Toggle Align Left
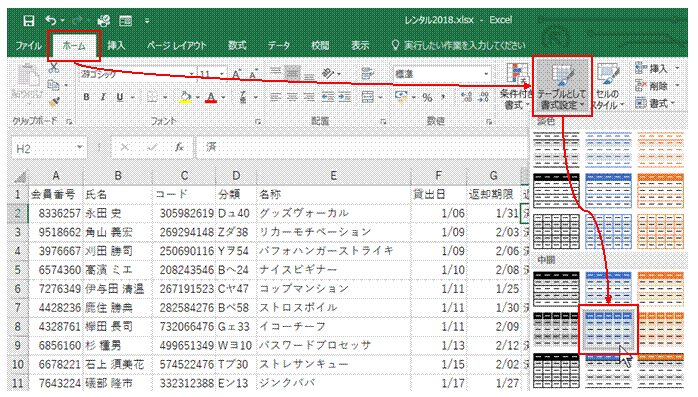Image resolution: width=698 pixels, height=397 pixels. (x=276, y=97)
